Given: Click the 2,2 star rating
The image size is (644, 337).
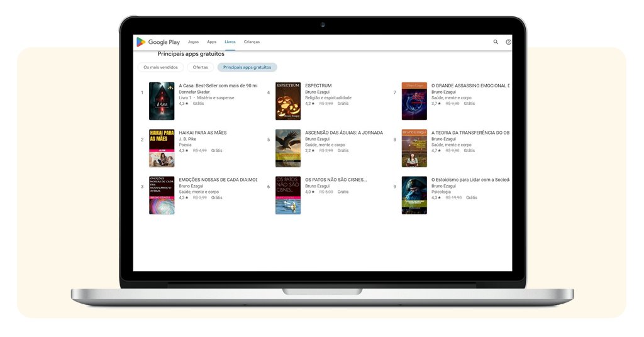Looking at the screenshot, I should [x=310, y=151].
